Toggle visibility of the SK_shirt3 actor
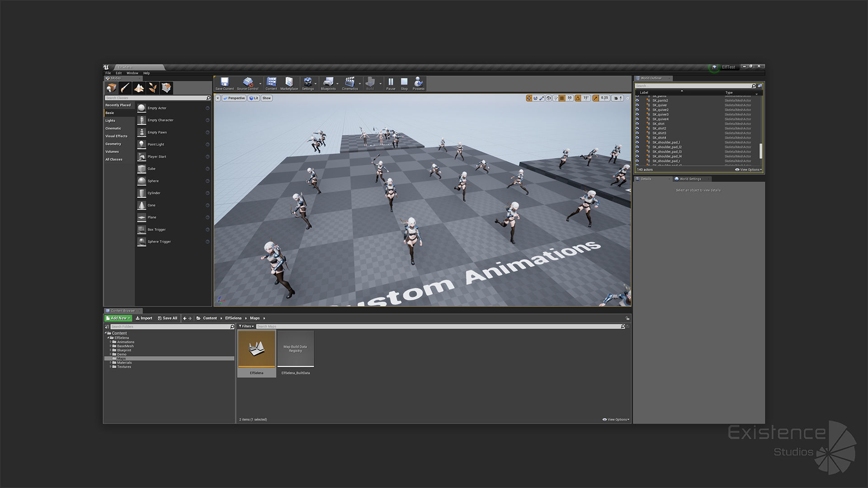This screenshot has width=868, height=488. [x=637, y=133]
